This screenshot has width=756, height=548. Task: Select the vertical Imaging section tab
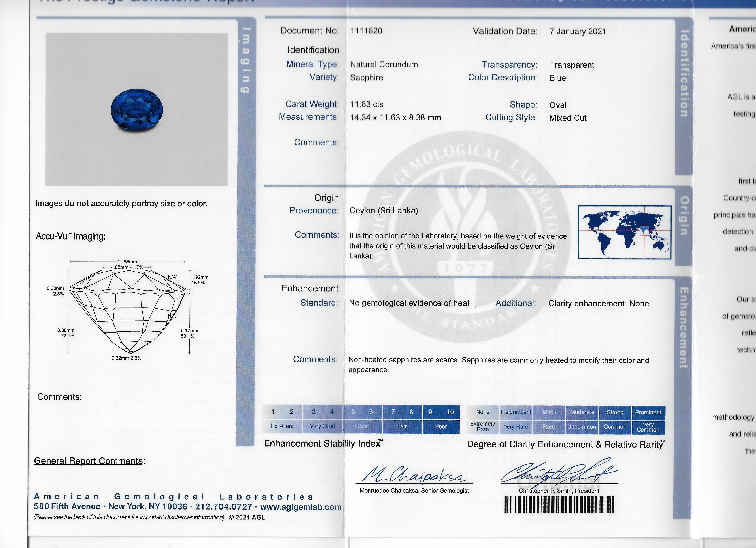(x=246, y=60)
